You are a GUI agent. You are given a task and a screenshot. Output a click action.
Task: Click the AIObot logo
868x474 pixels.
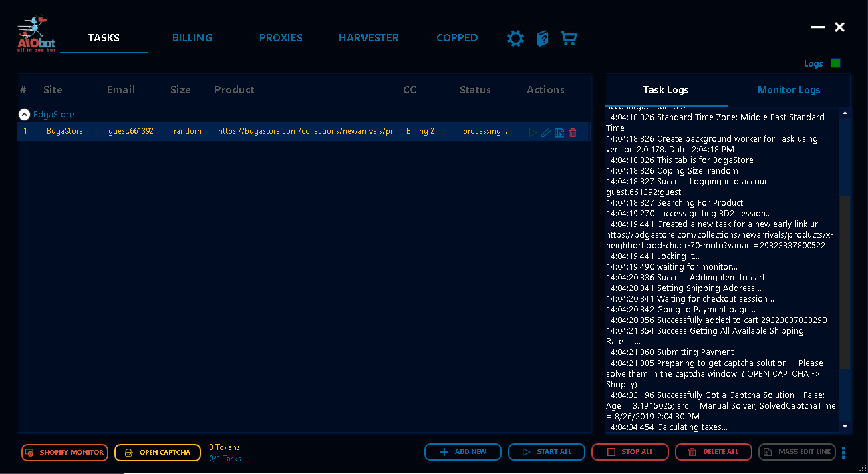(36, 35)
